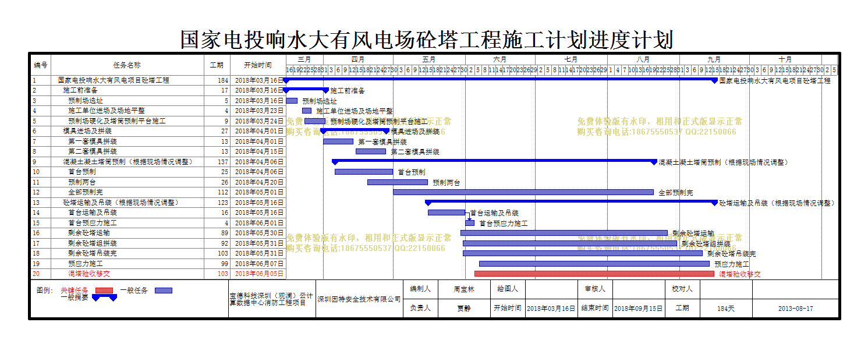Click the 六月 month header

tap(500, 59)
